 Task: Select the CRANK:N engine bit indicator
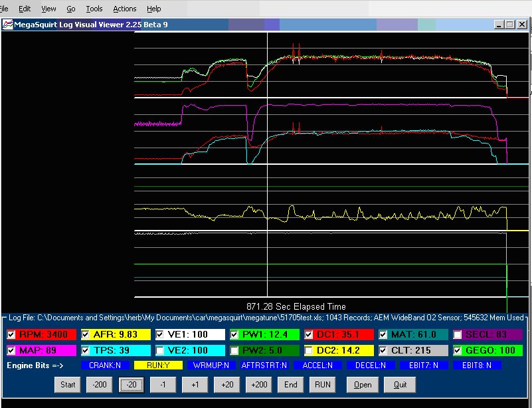105,365
